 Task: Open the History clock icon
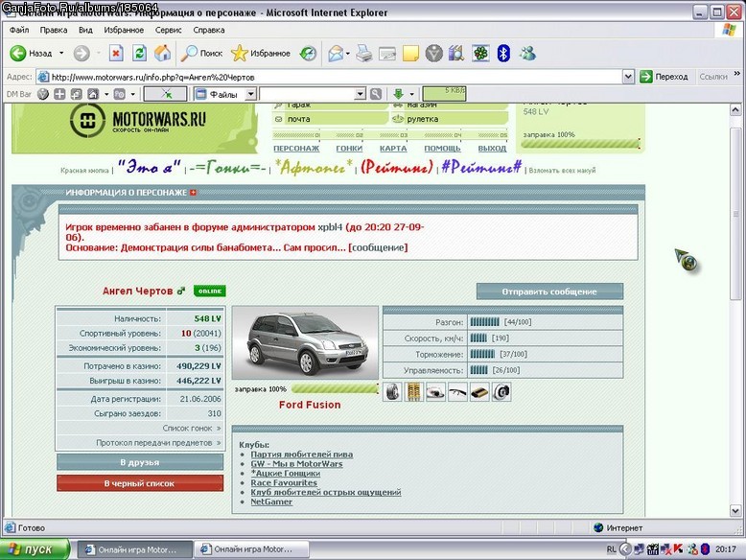pyautogui.click(x=308, y=54)
